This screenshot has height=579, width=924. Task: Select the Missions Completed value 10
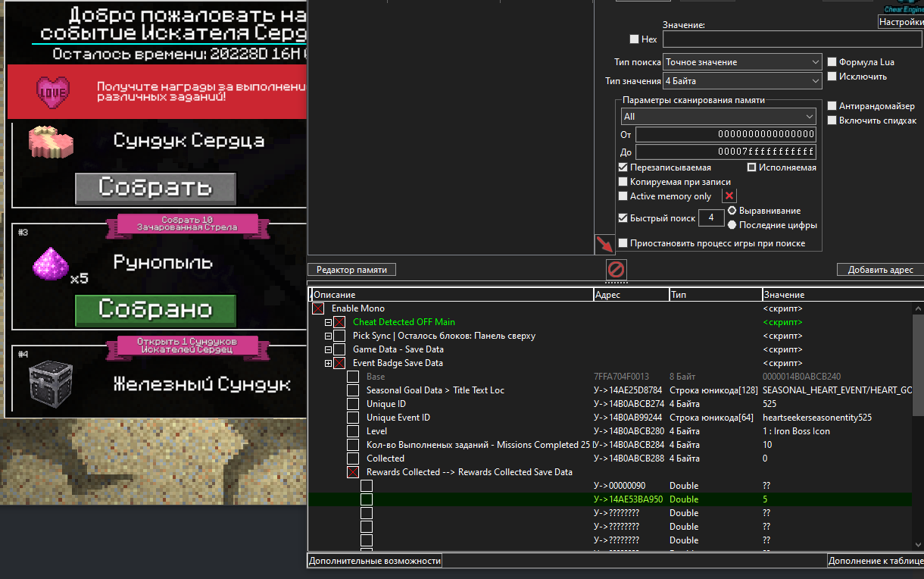click(767, 445)
